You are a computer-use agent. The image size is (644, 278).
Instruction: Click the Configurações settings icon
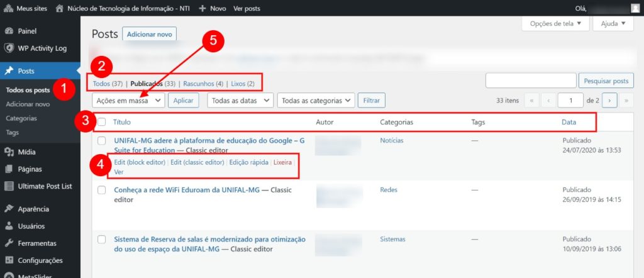point(9,260)
